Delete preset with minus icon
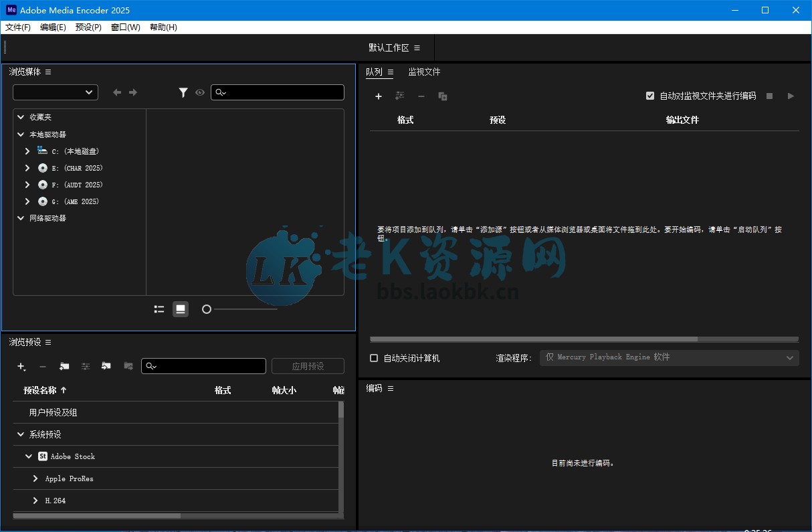The height and width of the screenshot is (532, 812). pos(43,367)
